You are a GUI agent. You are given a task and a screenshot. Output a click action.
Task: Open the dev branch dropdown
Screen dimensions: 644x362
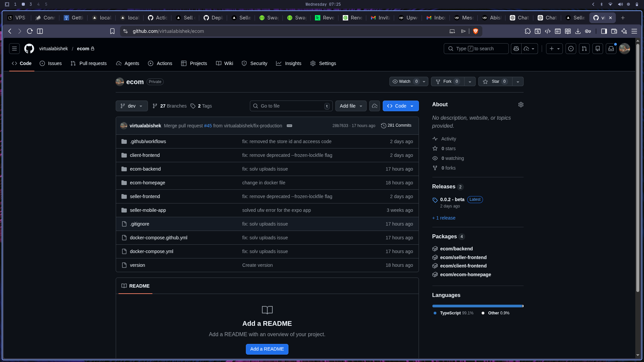coord(131,106)
